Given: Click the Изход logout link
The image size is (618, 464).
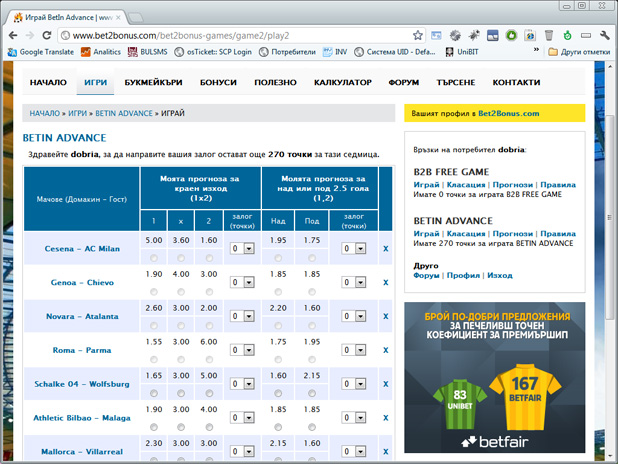Looking at the screenshot, I should 500,276.
